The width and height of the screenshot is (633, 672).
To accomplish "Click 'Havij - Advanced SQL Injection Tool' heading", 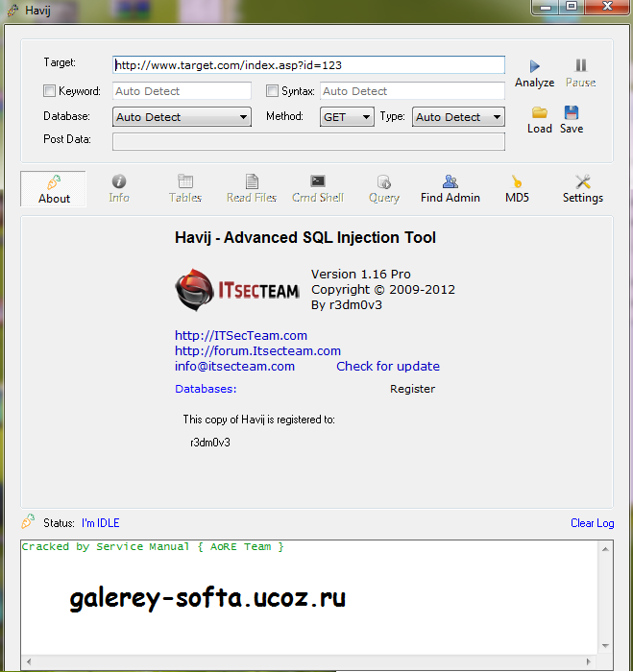I will pyautogui.click(x=305, y=237).
